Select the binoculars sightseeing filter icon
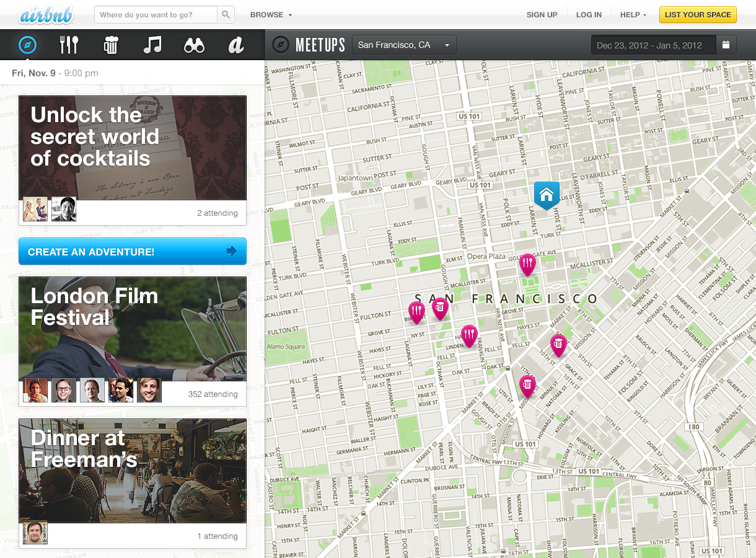The width and height of the screenshot is (756, 558). click(193, 44)
